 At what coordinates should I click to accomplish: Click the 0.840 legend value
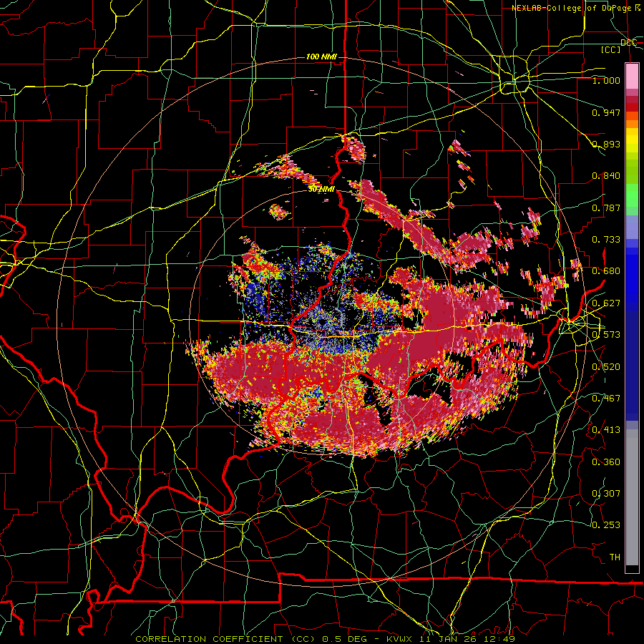(x=606, y=176)
